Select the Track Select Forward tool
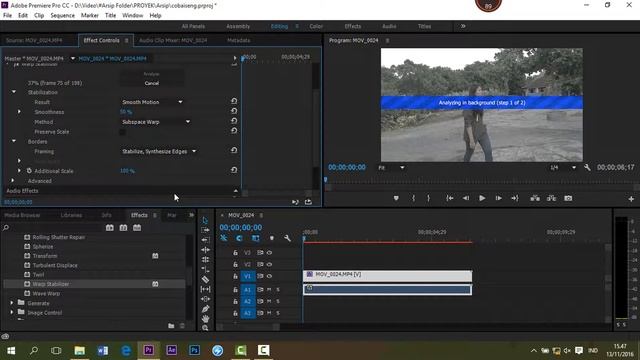640x360 pixels. point(205,230)
